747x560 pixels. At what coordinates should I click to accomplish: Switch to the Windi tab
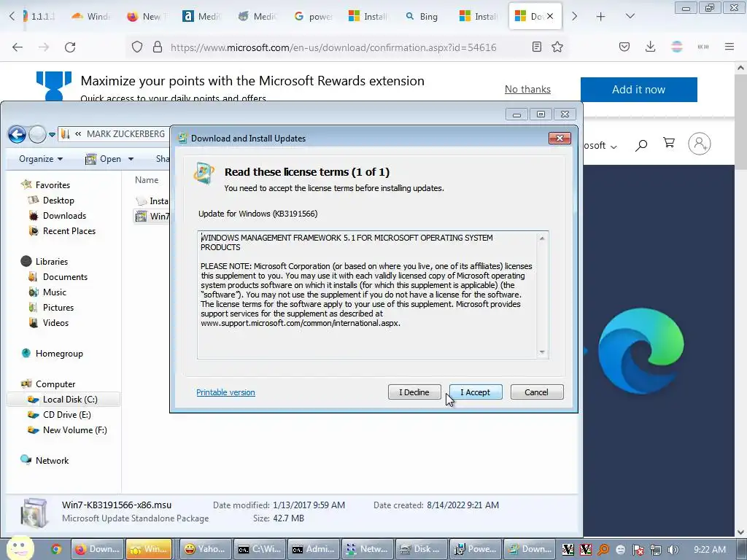[x=90, y=17]
